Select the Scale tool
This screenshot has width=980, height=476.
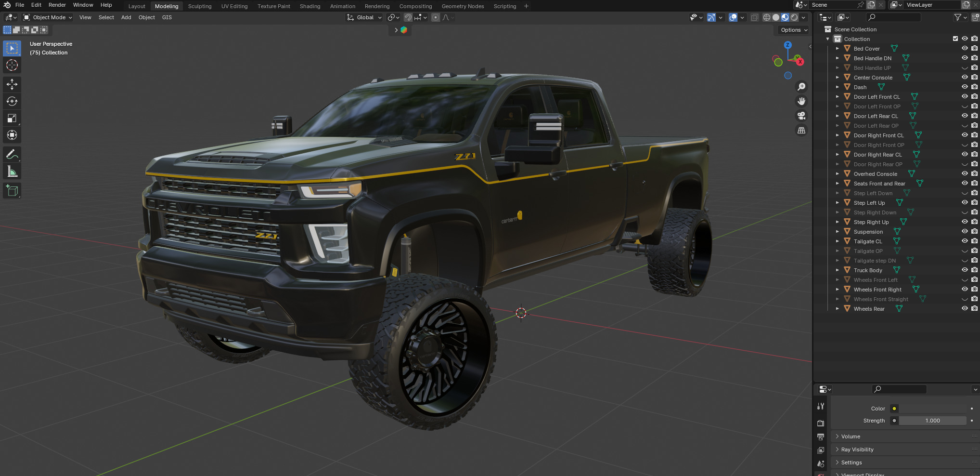pos(12,118)
